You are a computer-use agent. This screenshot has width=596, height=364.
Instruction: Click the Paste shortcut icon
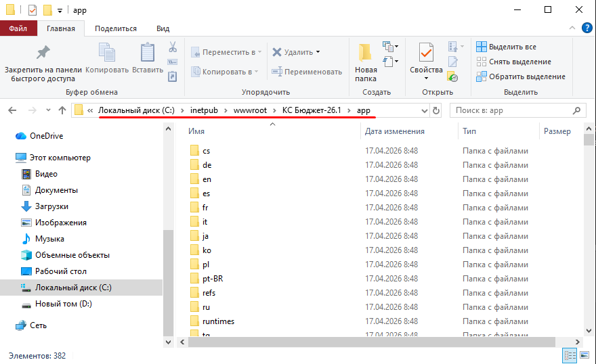point(173,76)
